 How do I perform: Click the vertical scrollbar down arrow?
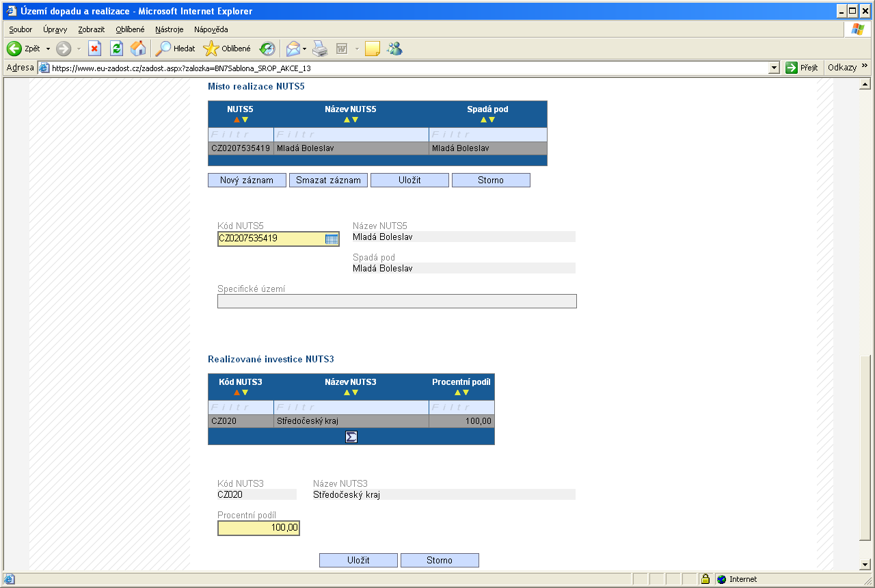(x=865, y=565)
